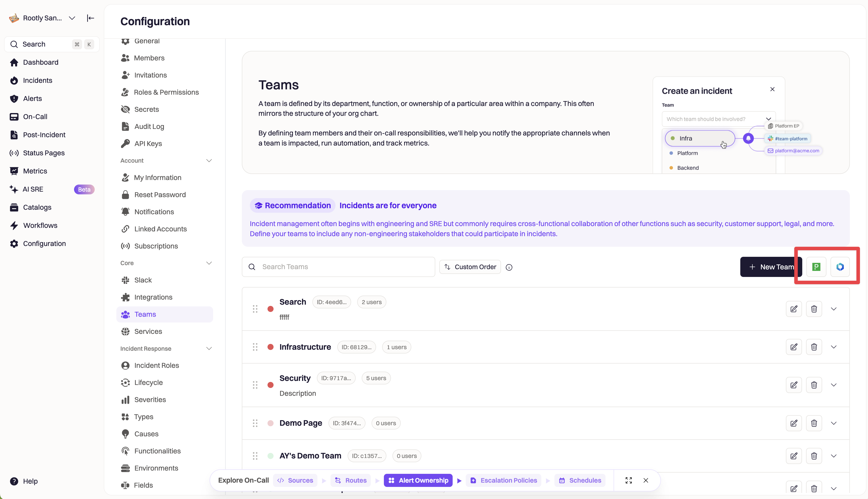Open Workflows via the lightning icon

tap(14, 225)
